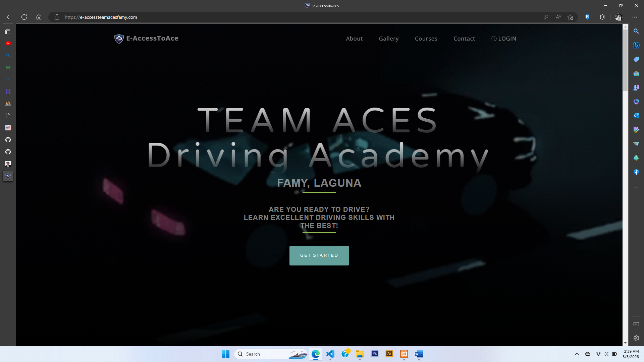Click the Ronin wallet extension icon
Screen dimensions: 644x362
(587, 17)
